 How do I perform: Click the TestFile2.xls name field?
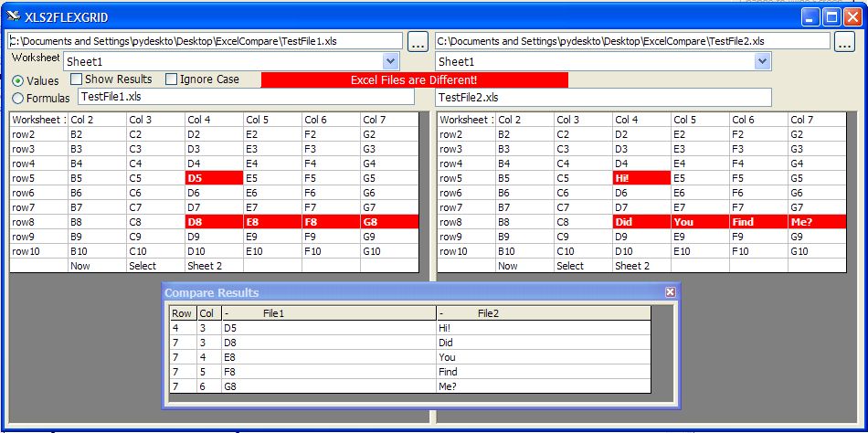[603, 98]
